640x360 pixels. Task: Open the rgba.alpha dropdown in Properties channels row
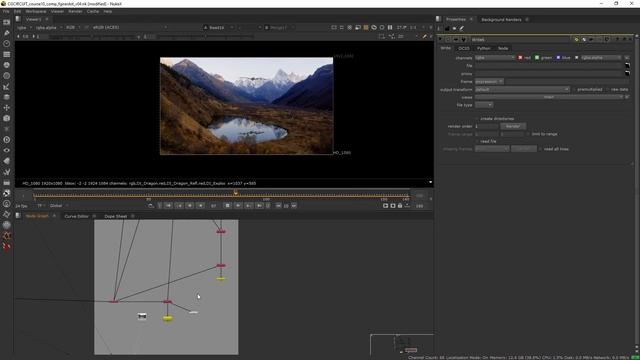(601, 58)
